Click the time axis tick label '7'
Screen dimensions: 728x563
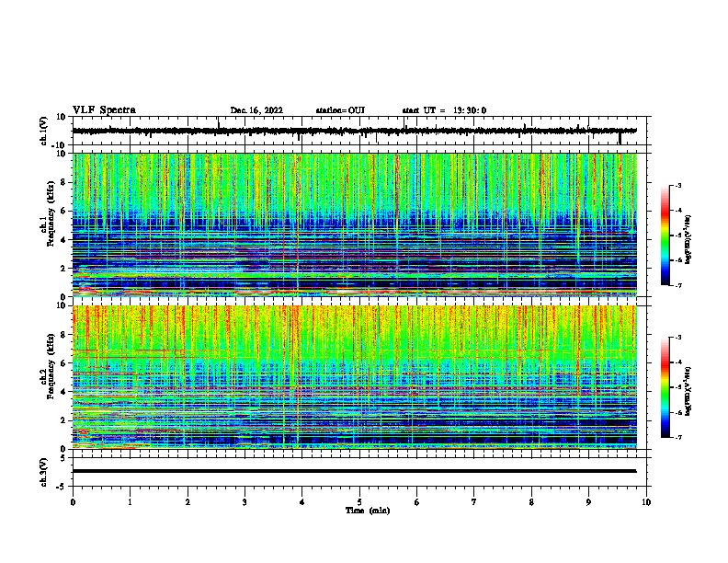coord(474,502)
